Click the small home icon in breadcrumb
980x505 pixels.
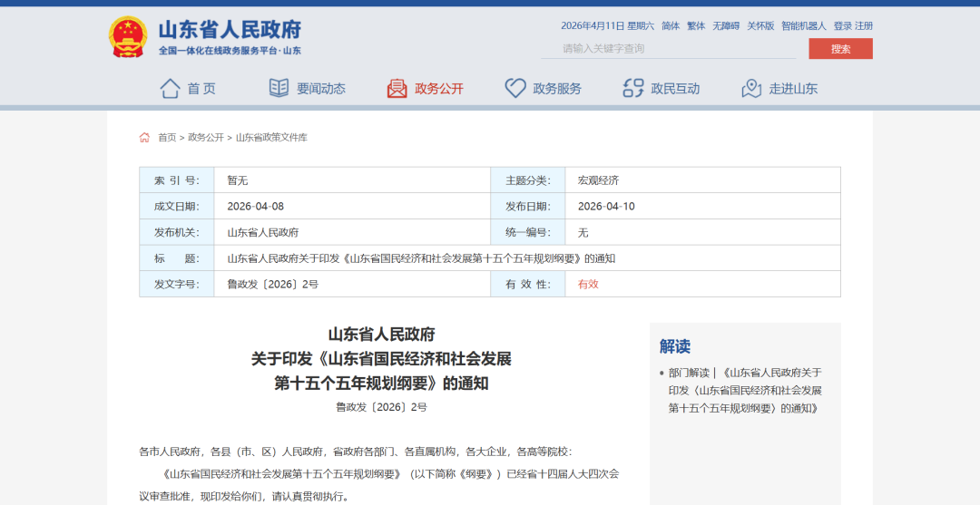click(x=144, y=138)
